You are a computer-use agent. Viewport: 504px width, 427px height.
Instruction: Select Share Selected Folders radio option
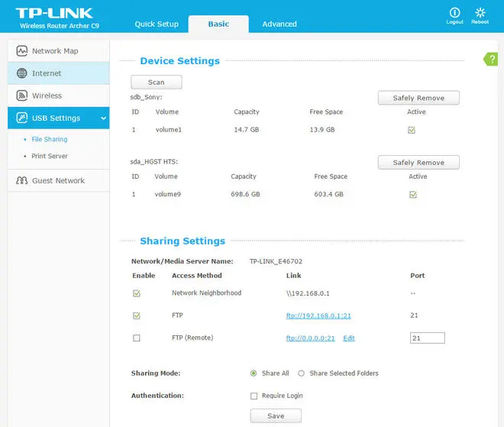click(x=301, y=374)
